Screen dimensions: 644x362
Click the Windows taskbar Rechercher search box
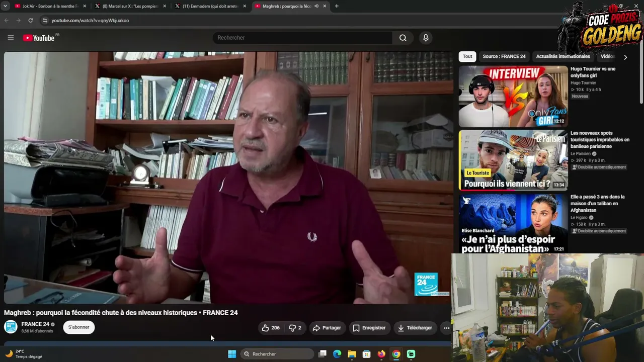pos(277,354)
